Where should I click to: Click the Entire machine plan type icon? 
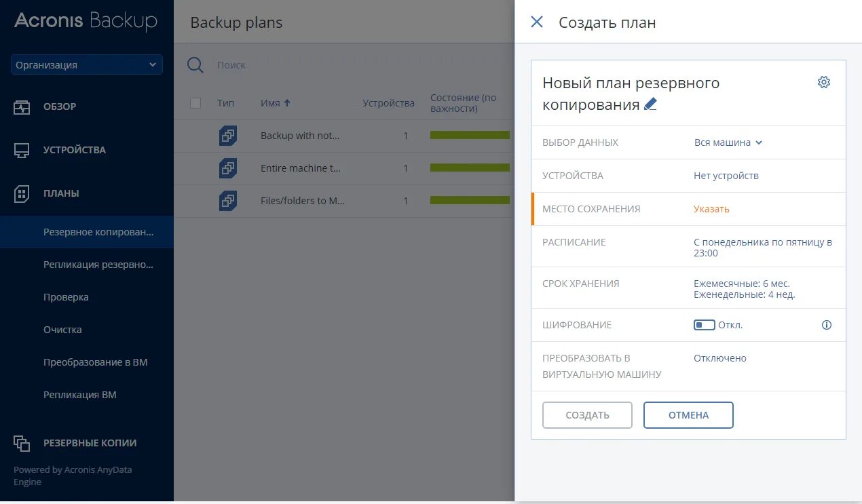(x=227, y=168)
